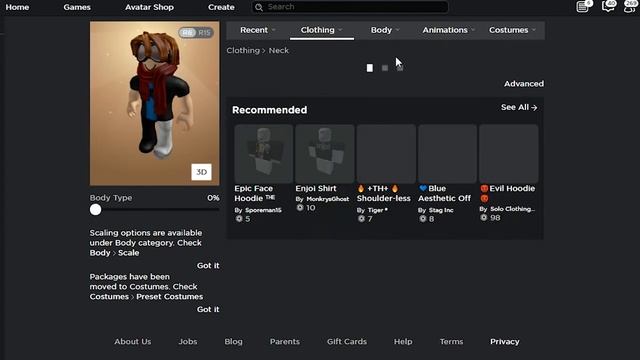Open the Parents footer link
Screen dimensions: 640x360
[285, 342]
